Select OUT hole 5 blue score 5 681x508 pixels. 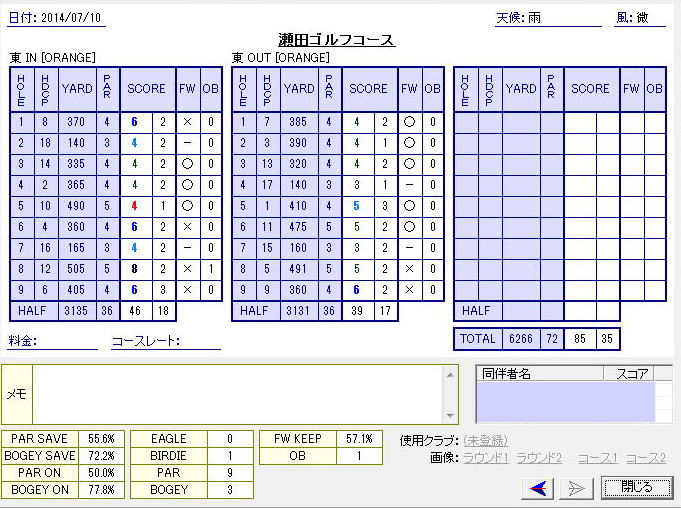coord(358,206)
